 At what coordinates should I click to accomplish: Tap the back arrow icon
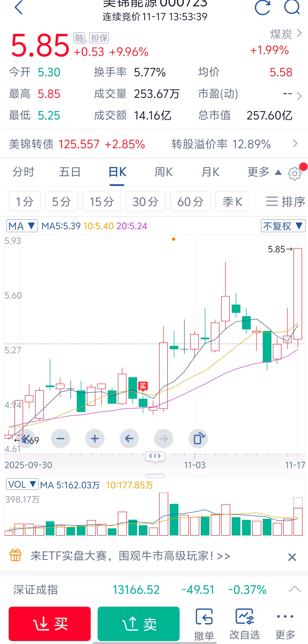(19, 8)
